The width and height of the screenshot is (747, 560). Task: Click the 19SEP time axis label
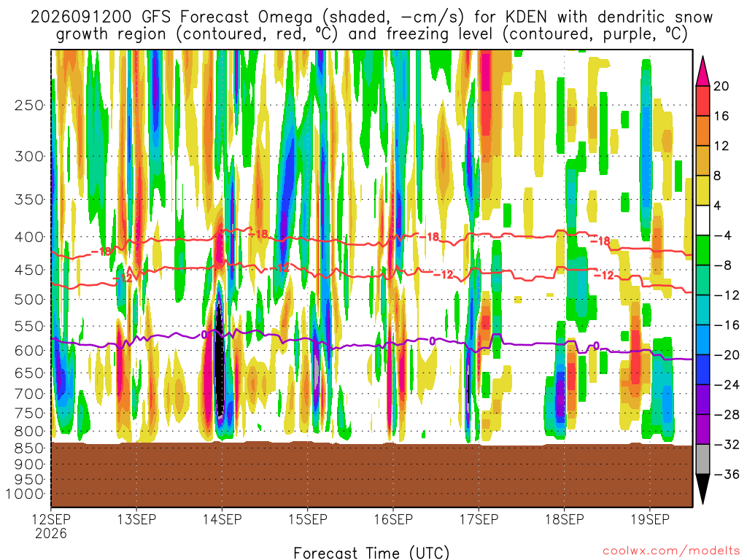pos(650,519)
